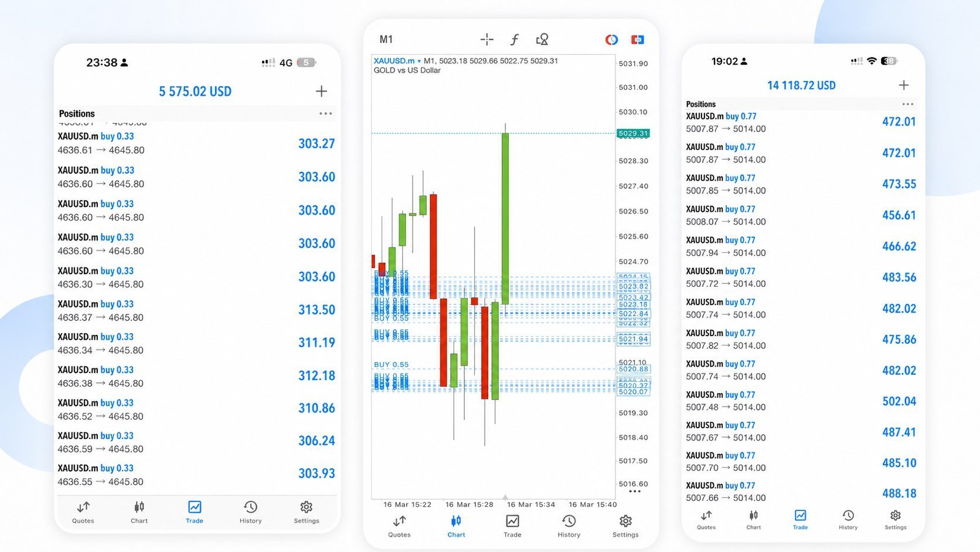Click the 16 Mar 15:28 time axis label
Image resolution: width=980 pixels, height=552 pixels.
469,504
